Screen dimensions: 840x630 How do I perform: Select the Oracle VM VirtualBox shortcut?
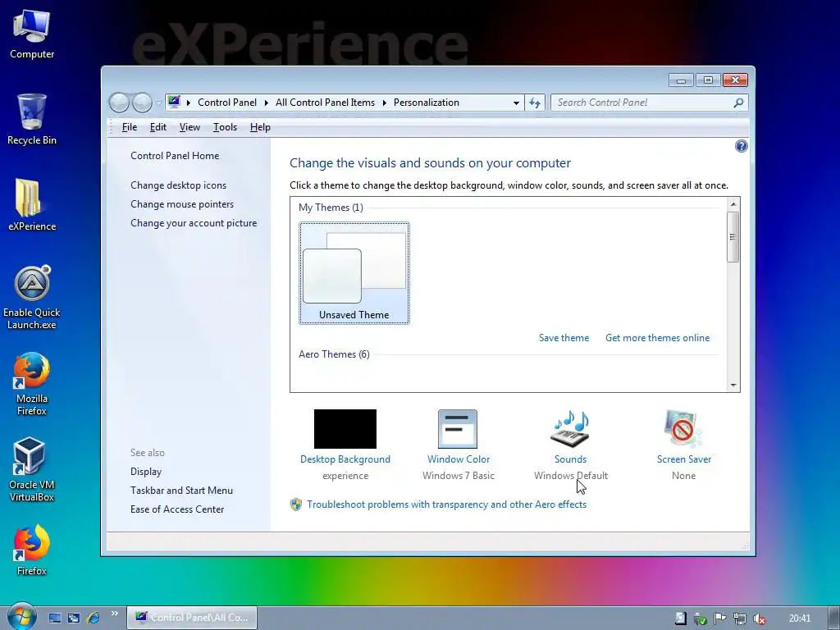(x=32, y=470)
